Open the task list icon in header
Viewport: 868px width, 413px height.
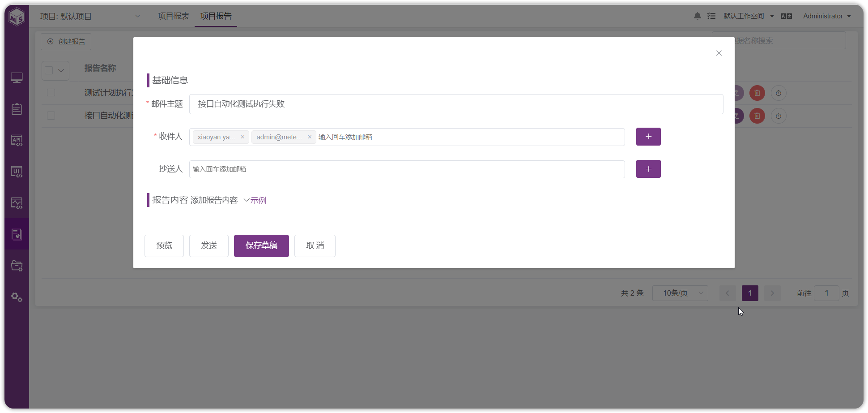pyautogui.click(x=711, y=16)
